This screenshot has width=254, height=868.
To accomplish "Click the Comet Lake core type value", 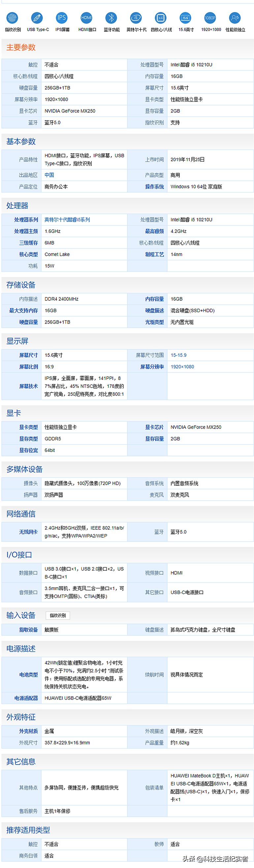I will click(x=57, y=254).
